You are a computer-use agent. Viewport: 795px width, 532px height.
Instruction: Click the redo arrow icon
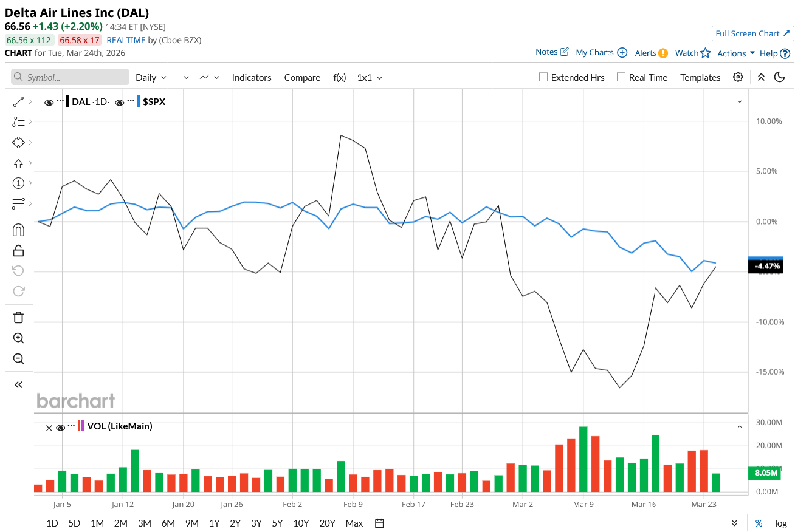(18, 291)
